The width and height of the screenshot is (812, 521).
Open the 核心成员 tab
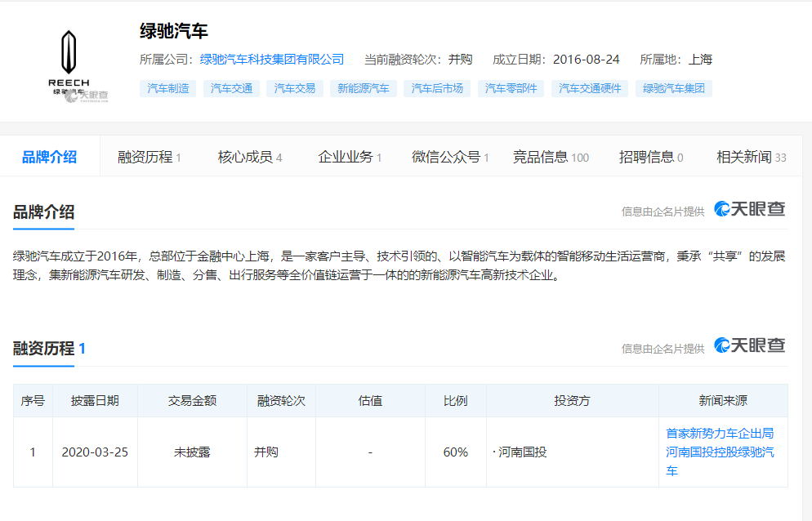250,157
